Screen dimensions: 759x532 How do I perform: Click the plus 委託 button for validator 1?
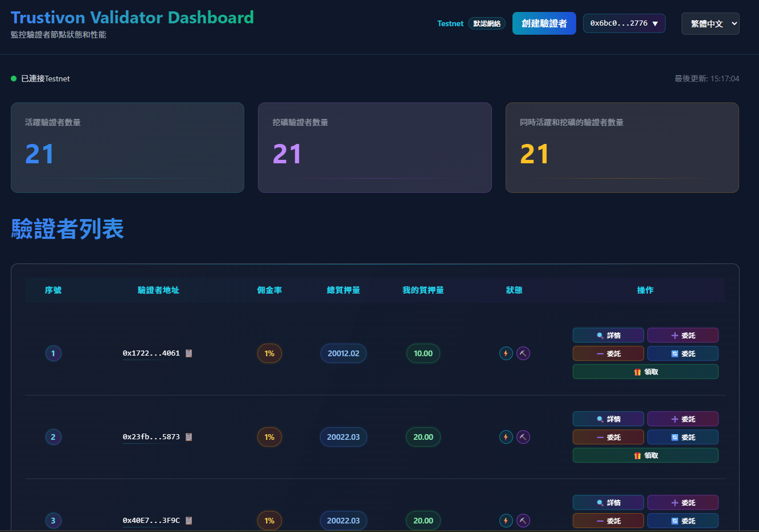[683, 336]
